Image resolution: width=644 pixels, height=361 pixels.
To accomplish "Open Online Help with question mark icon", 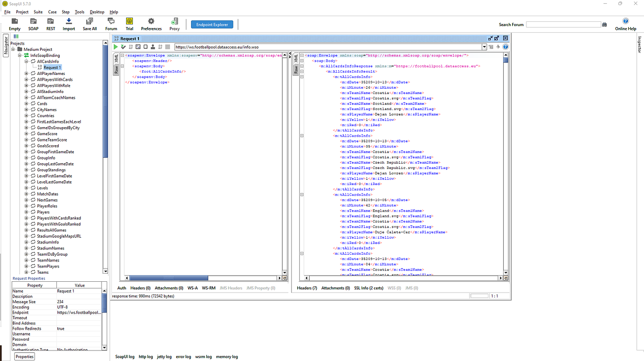I will (625, 22).
